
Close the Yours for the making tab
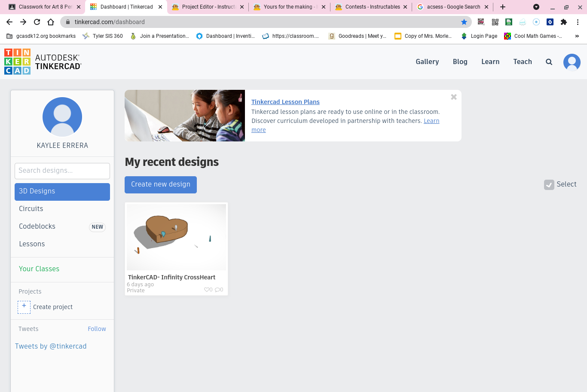coord(324,7)
